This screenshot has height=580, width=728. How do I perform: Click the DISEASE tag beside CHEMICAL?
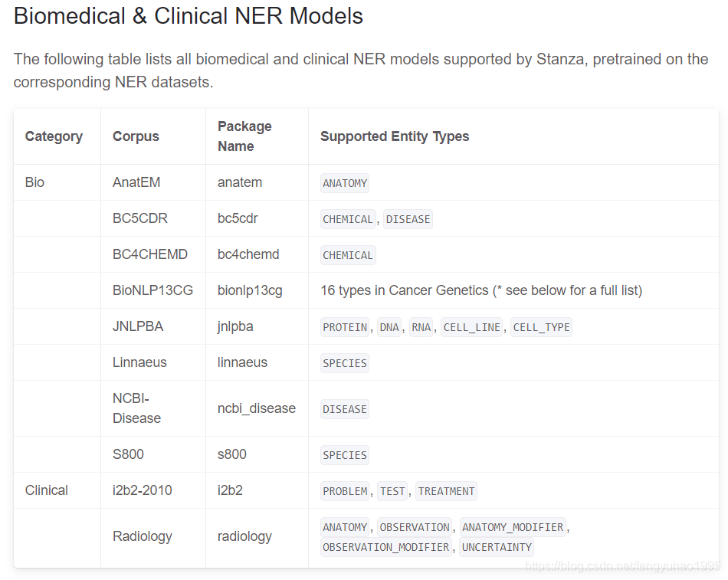(x=408, y=219)
